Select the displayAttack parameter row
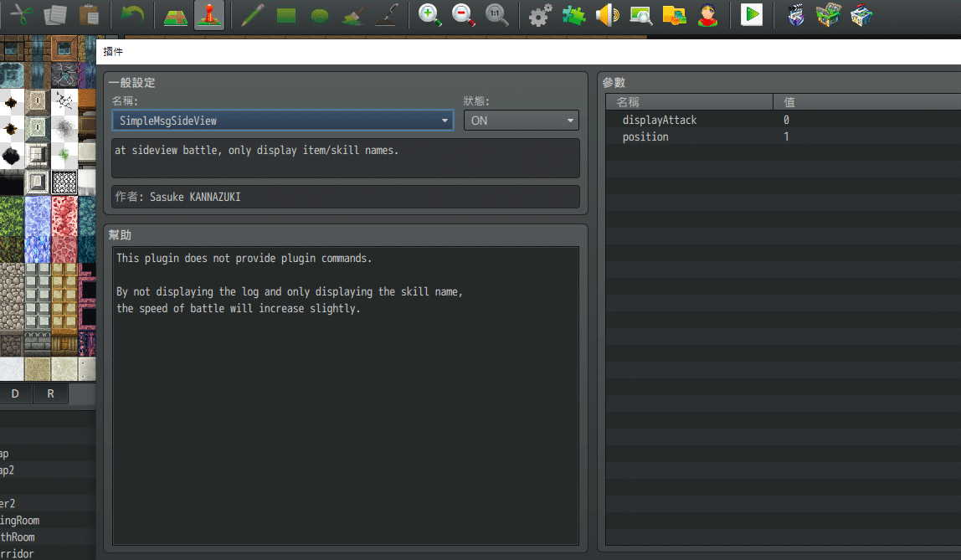Viewport: 961px width, 560px height. tap(784, 120)
